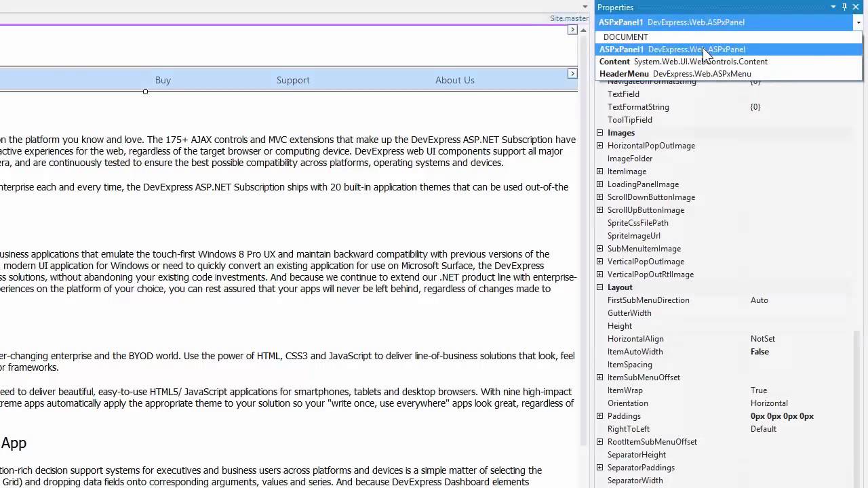Expand SubMenuItemImage property

click(x=599, y=249)
